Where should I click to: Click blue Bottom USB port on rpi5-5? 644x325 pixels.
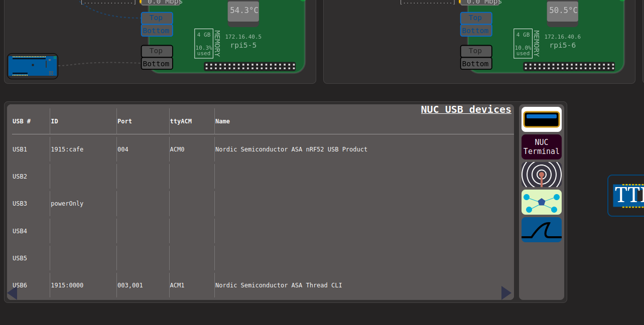(157, 31)
